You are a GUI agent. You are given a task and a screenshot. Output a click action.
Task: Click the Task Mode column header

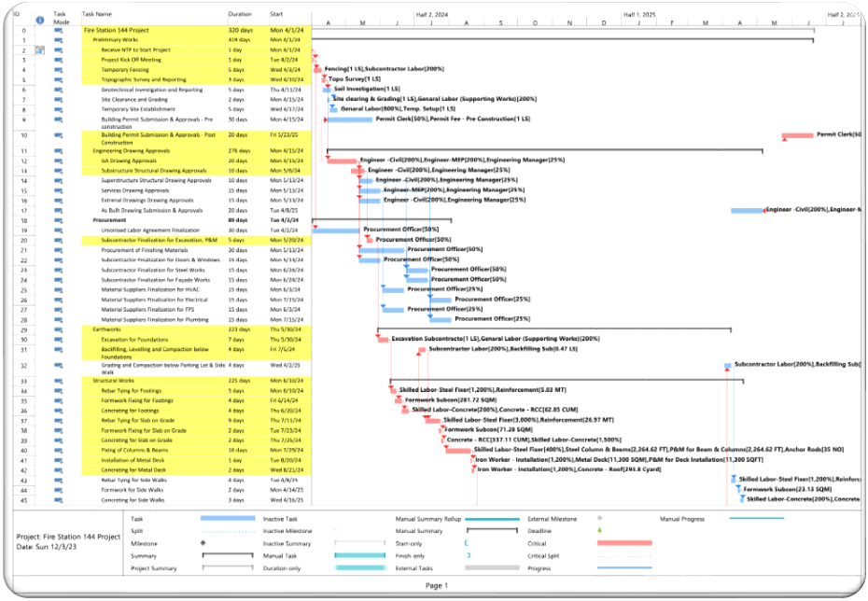pyautogui.click(x=60, y=18)
